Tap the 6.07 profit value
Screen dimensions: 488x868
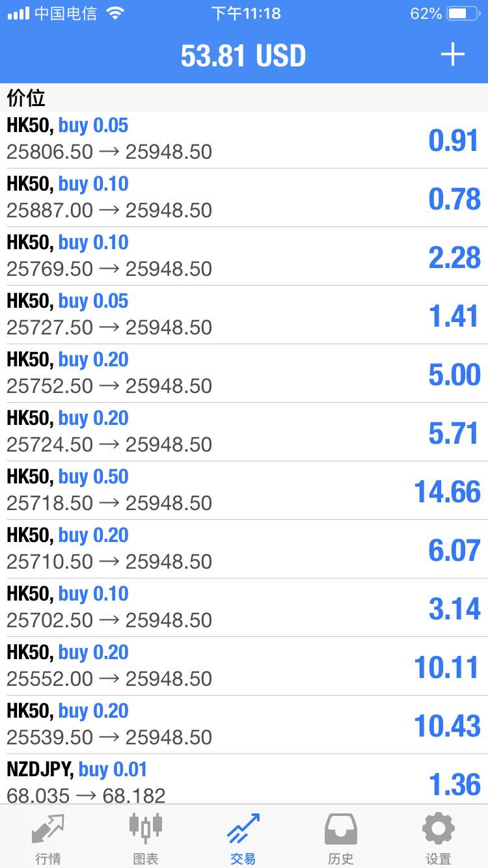[454, 550]
